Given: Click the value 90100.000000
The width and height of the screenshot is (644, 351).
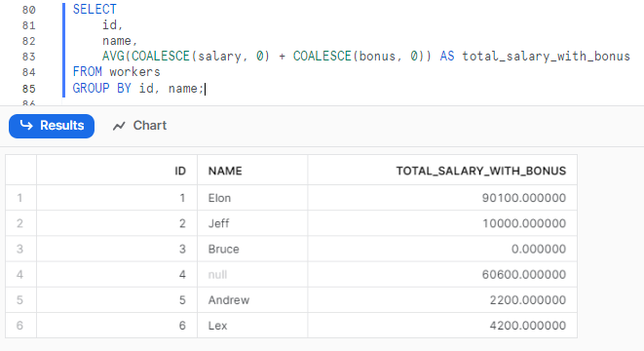Looking at the screenshot, I should click(x=523, y=198).
